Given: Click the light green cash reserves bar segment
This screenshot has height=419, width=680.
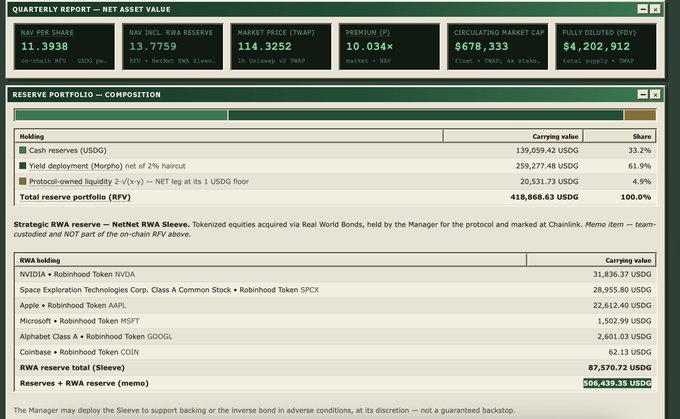Looking at the screenshot, I should coord(121,115).
